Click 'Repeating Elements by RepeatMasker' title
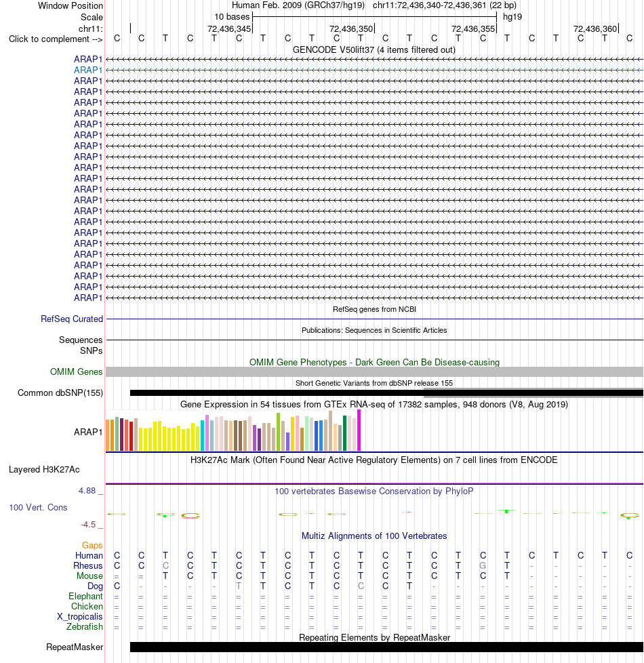This screenshot has width=644, height=663. (x=374, y=637)
